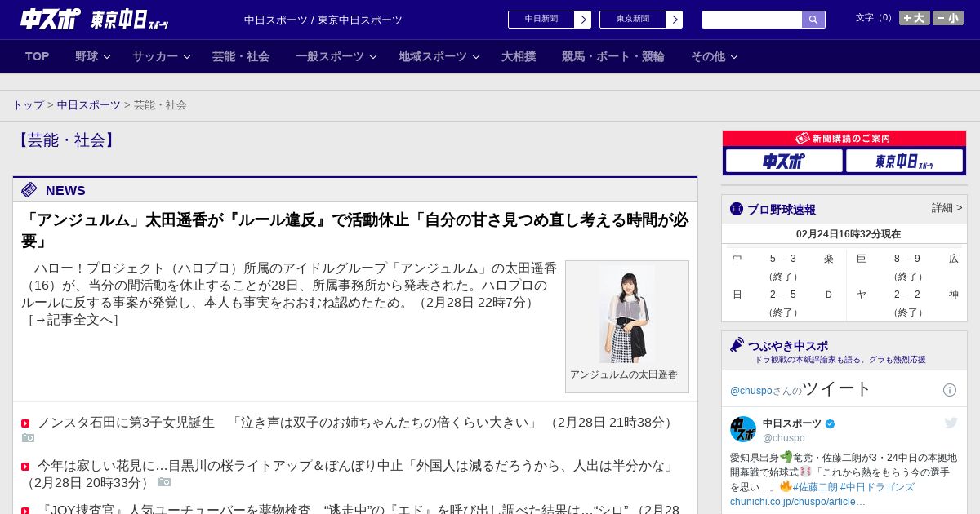Screen dimensions: 980x514
Task: Open the 競馬・ボート・競輪 menu item
Action: point(613,56)
